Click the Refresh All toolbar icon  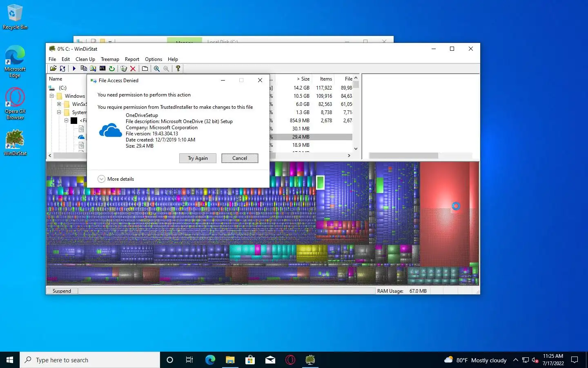click(x=62, y=69)
